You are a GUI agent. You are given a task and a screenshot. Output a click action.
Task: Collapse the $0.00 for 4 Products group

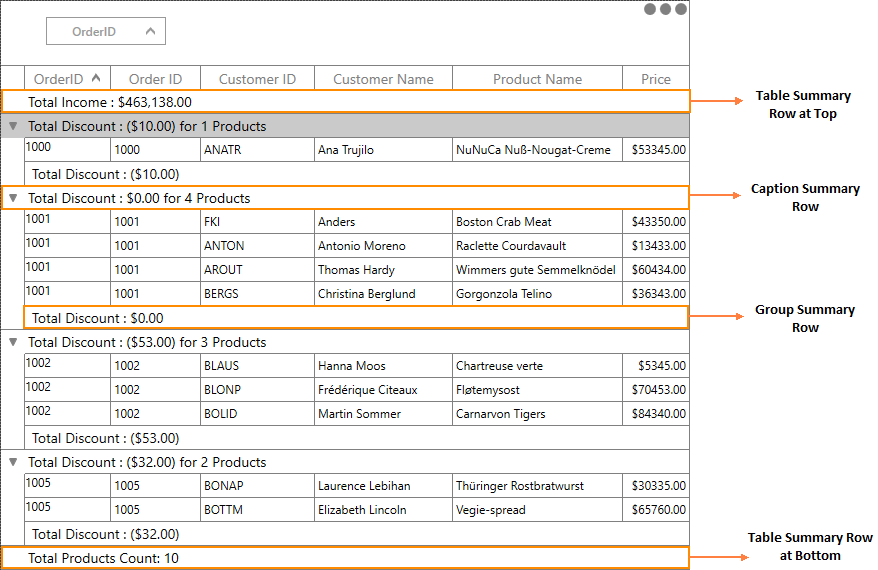(13, 198)
